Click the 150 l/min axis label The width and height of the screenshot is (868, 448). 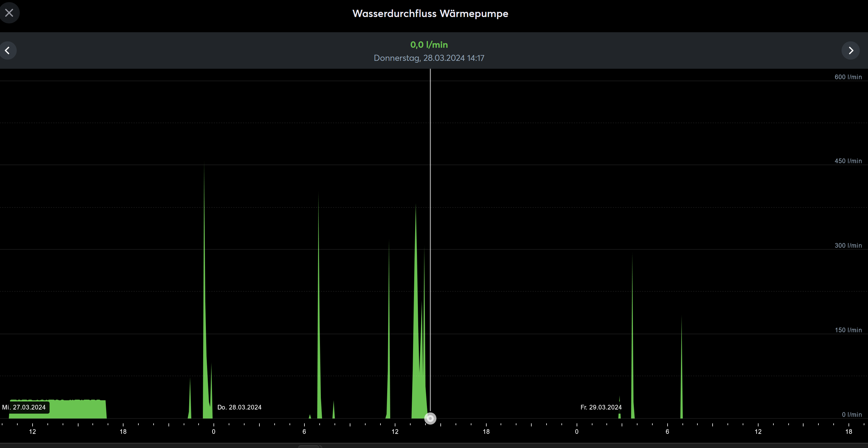pyautogui.click(x=848, y=330)
